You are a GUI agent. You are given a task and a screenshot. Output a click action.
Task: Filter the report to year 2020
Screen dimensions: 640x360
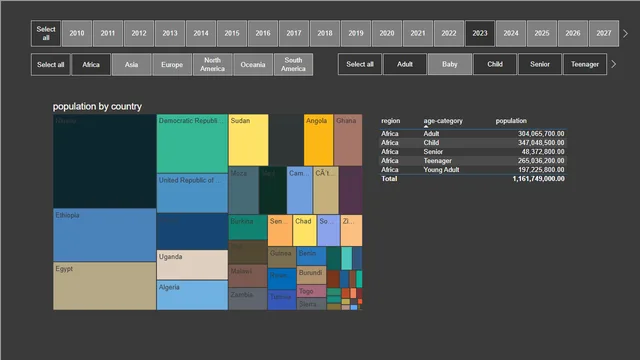[387, 33]
